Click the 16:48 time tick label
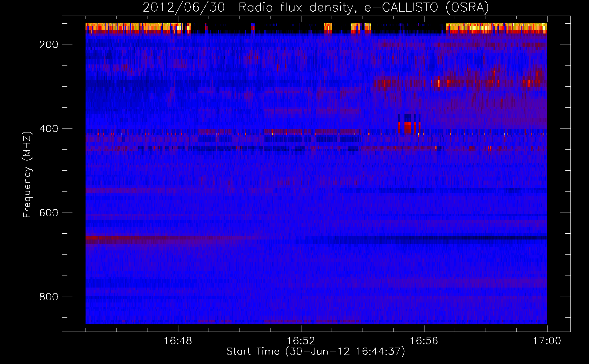Image resolution: width=589 pixels, height=364 pixels. (x=178, y=341)
